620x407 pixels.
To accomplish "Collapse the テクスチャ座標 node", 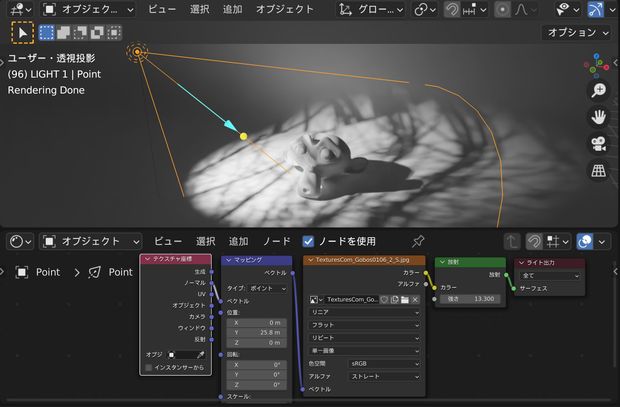I will (147, 259).
